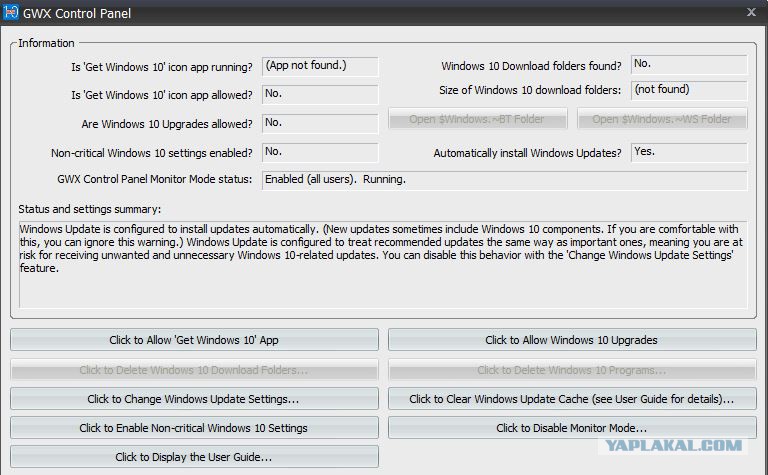The width and height of the screenshot is (768, 475).
Task: Enable Non-critical Windows 10 Settings
Action: [194, 428]
